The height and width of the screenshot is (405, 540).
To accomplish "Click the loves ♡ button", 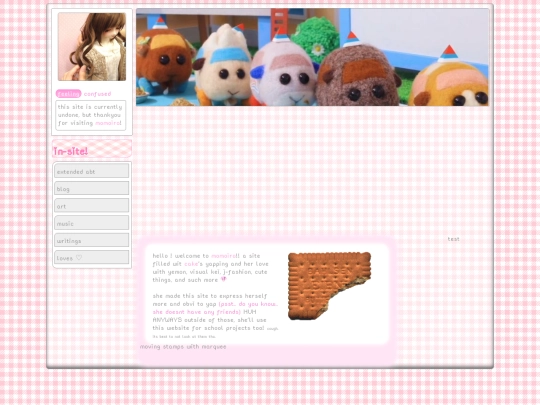I will pos(92,257).
